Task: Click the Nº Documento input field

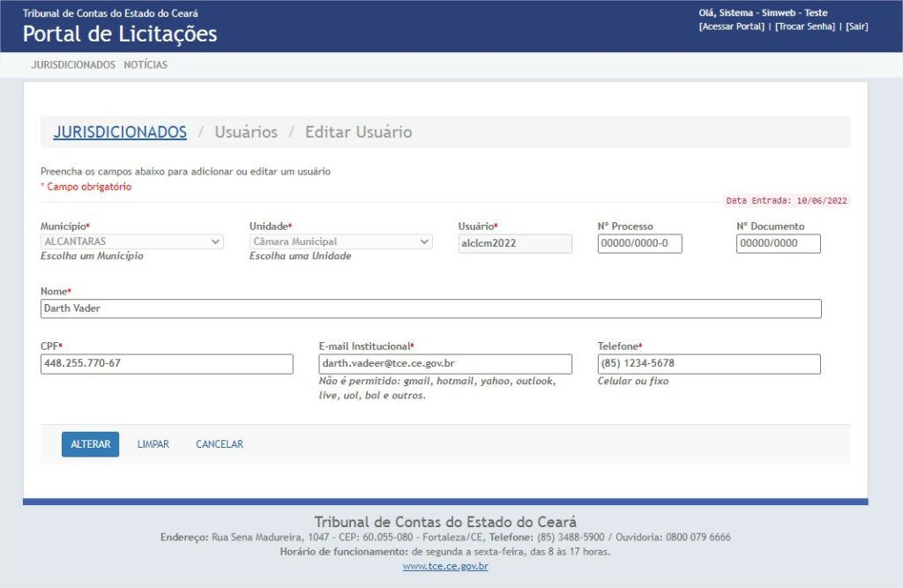Action: pyautogui.click(x=778, y=243)
